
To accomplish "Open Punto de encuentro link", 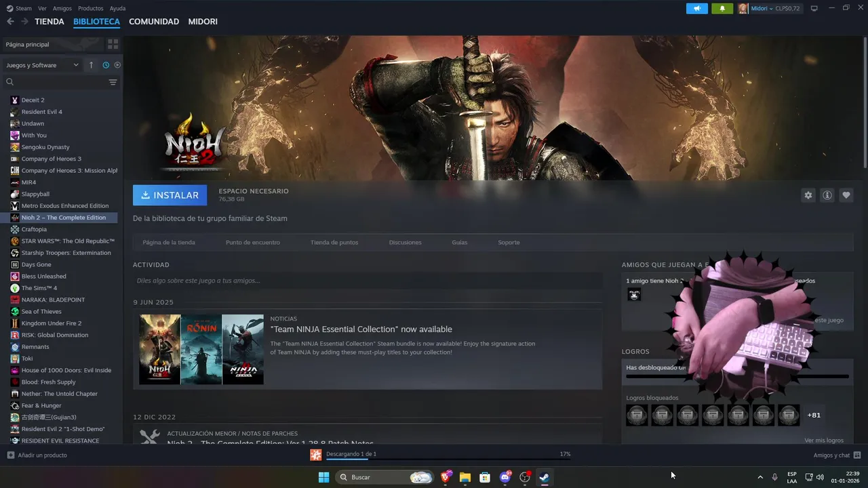I will tap(253, 243).
